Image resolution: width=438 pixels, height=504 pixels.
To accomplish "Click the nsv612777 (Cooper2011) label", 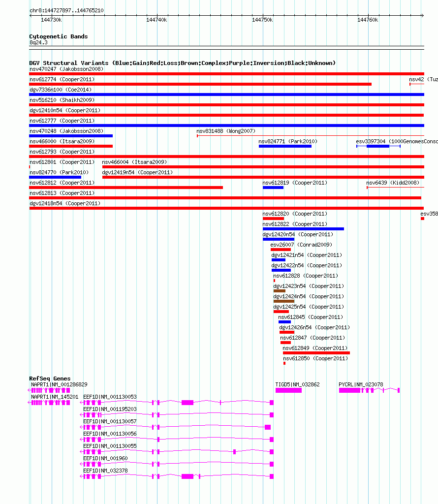I will click(x=62, y=121).
